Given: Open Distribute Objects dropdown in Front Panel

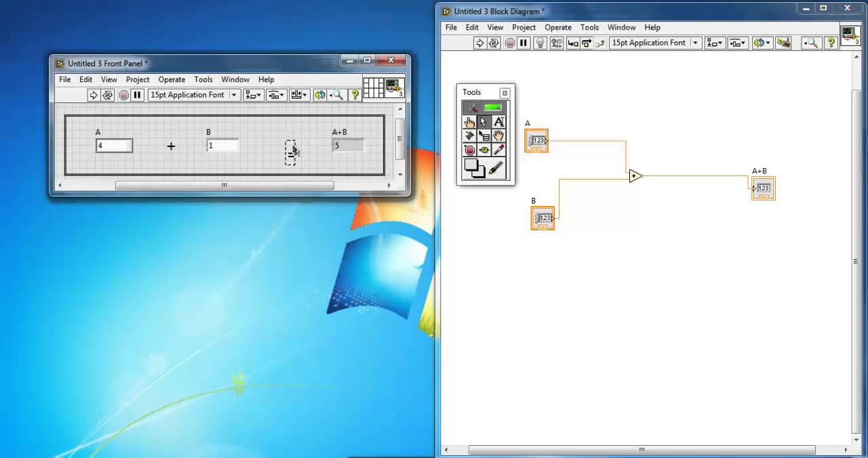Looking at the screenshot, I should click(277, 95).
